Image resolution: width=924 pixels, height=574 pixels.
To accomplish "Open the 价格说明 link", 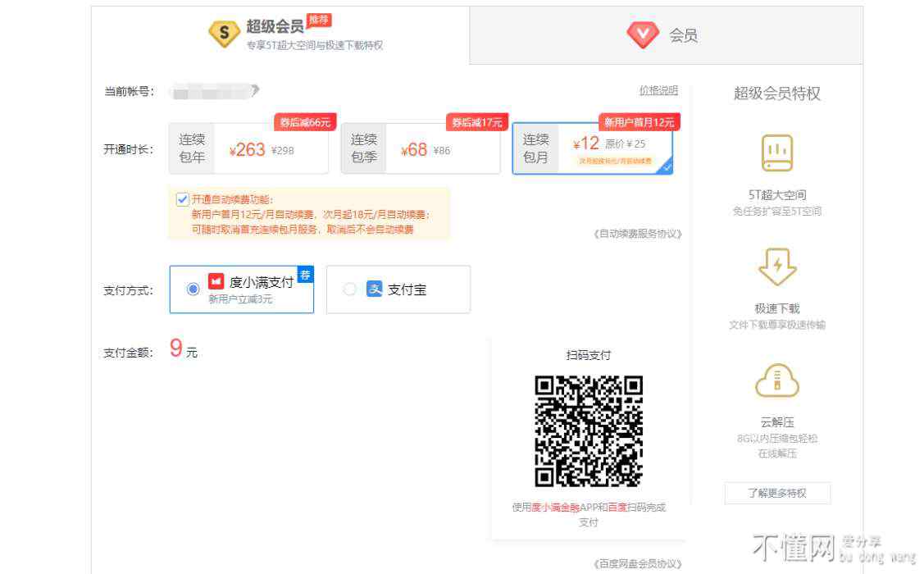I will [658, 91].
